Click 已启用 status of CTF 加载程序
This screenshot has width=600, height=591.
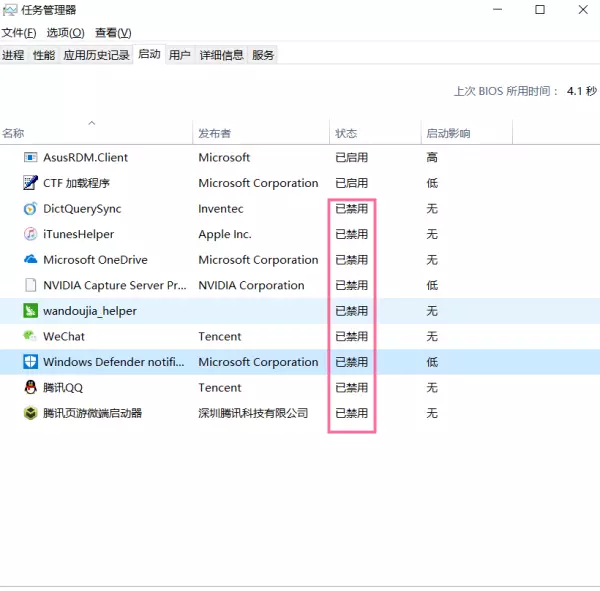click(x=351, y=183)
